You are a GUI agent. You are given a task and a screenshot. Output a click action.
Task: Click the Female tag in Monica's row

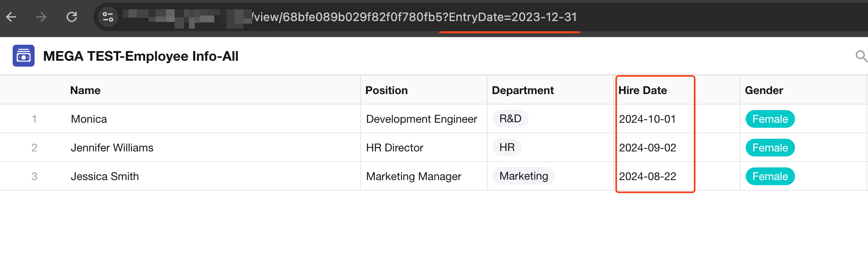click(x=770, y=119)
